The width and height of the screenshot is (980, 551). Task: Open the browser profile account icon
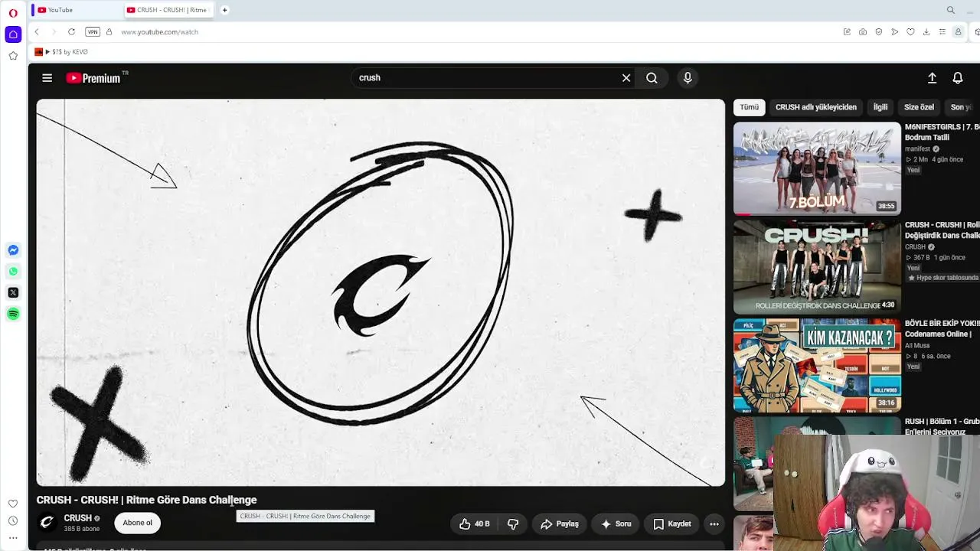[958, 32]
